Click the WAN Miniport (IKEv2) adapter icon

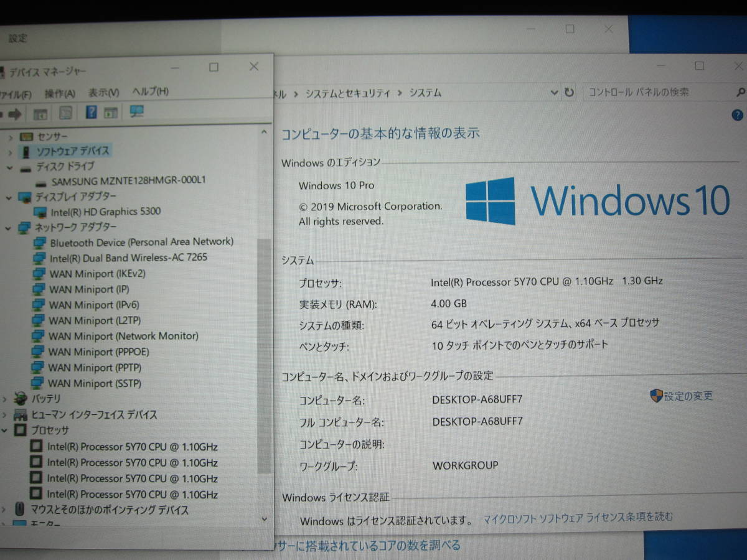[39, 274]
